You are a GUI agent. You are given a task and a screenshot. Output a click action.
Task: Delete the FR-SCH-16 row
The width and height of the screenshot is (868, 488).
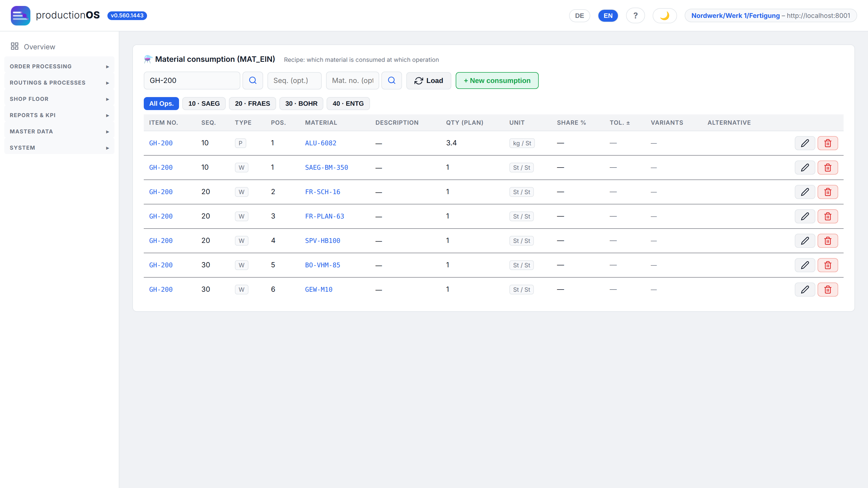tap(828, 192)
